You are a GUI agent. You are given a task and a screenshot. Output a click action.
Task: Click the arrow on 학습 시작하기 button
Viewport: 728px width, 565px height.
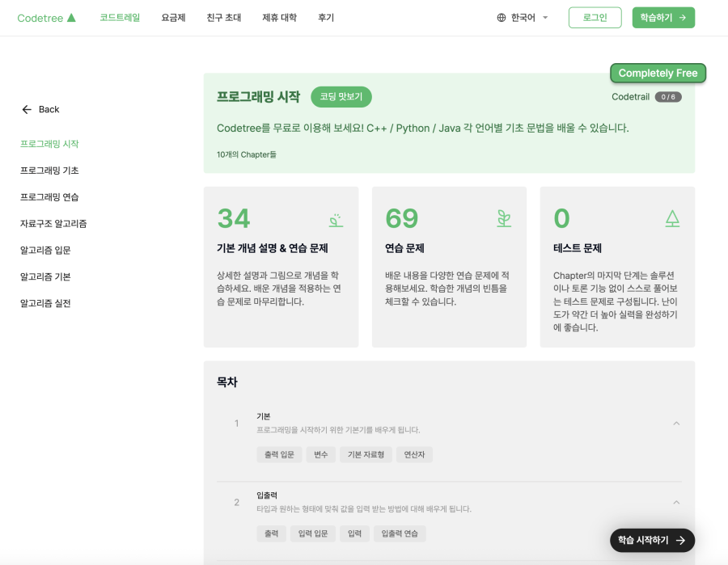[680, 541]
